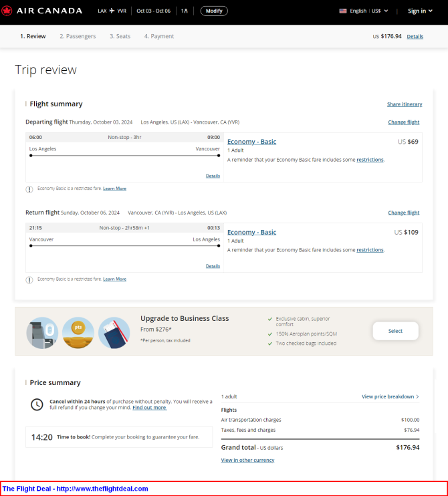Click the $100.00 air transportation charge

[x=410, y=420]
